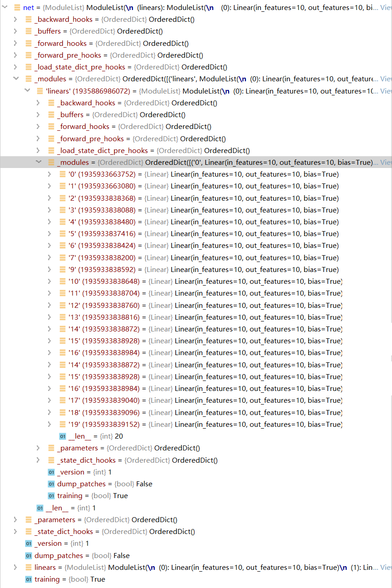Expand the '17' (1935933839040) Linear entry
This screenshot has height=588, width=392.
point(49,400)
